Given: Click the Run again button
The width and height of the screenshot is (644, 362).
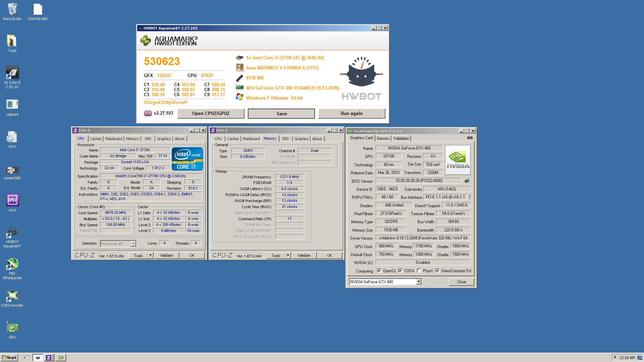Looking at the screenshot, I should coord(352,114).
